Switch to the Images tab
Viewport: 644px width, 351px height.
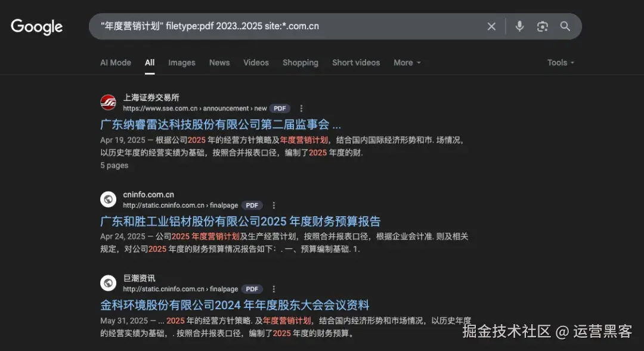[181, 62]
